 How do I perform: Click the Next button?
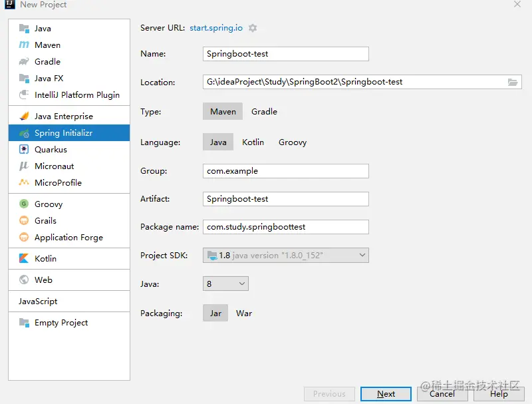(386, 394)
